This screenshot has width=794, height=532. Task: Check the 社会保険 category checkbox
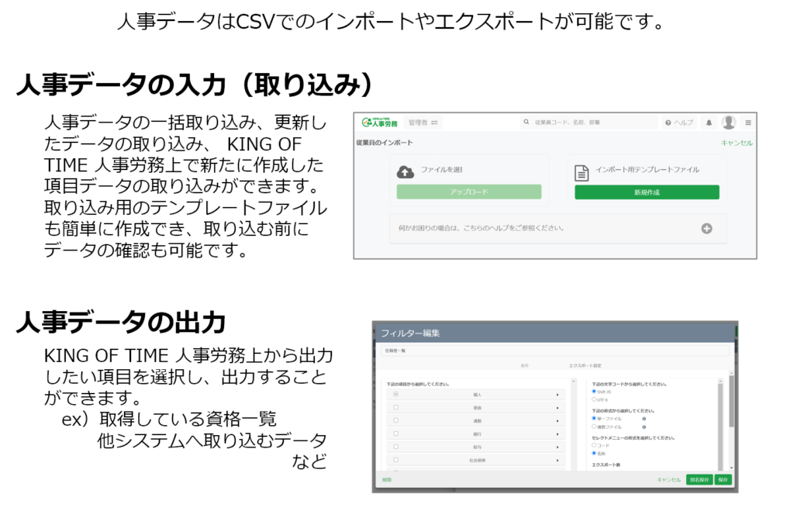coord(395,460)
